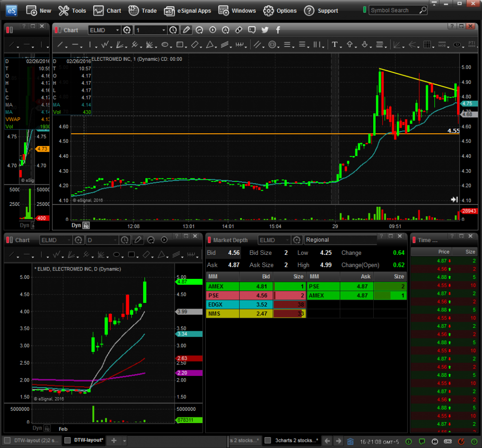The width and height of the screenshot is (482, 448).
Task: Toggle the DTW-layout (2) page checkbox
Action: click(x=8, y=440)
